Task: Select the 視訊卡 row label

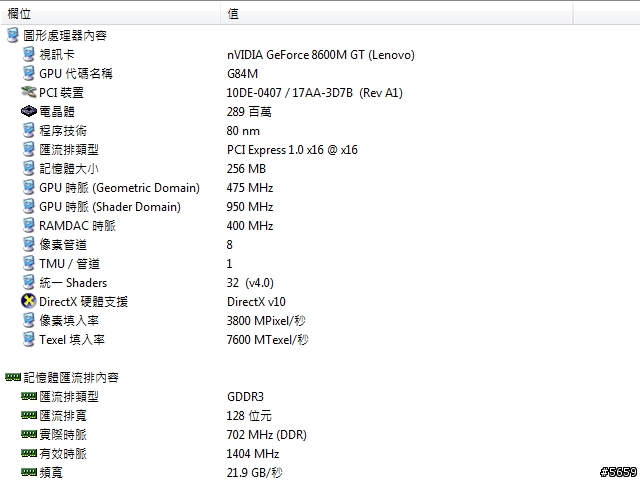Action: [x=57, y=54]
